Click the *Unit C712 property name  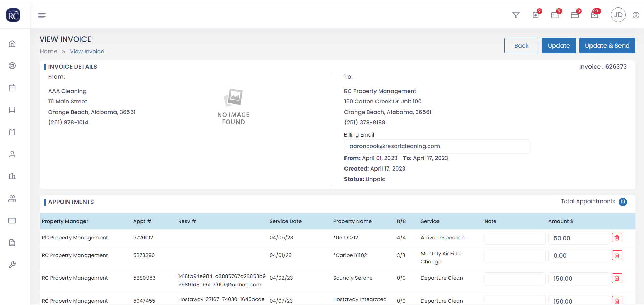(x=346, y=238)
